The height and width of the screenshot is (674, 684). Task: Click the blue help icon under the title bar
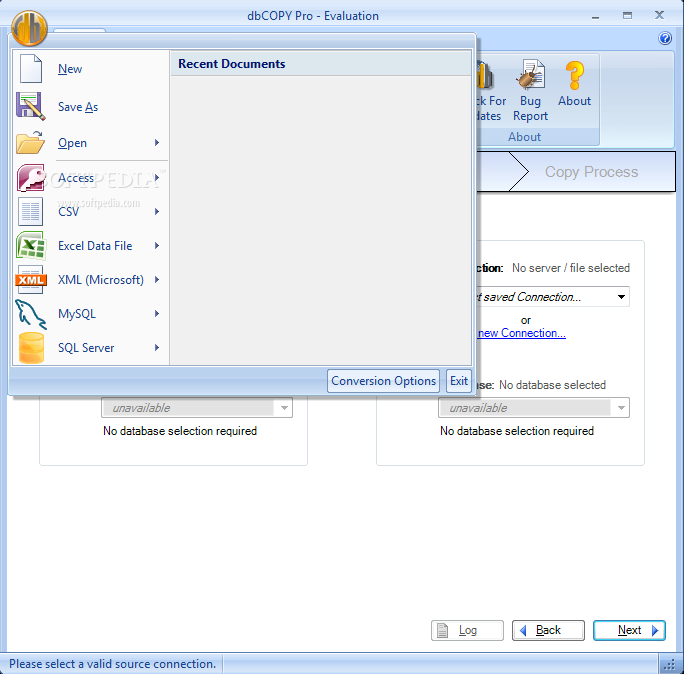pyautogui.click(x=665, y=38)
